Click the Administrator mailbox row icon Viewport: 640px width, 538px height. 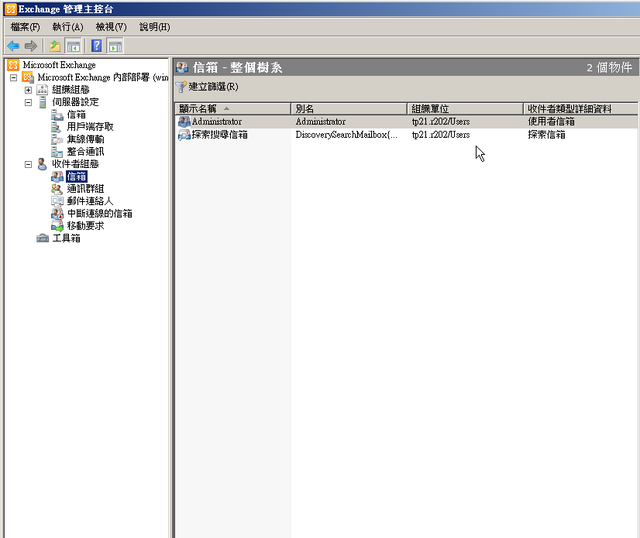[x=184, y=121]
